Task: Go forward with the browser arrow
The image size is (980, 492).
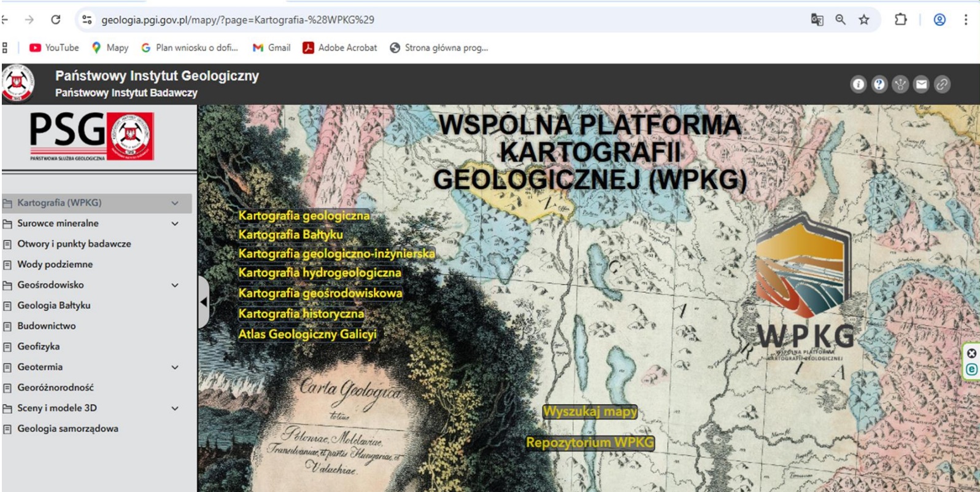Action: pos(29,20)
